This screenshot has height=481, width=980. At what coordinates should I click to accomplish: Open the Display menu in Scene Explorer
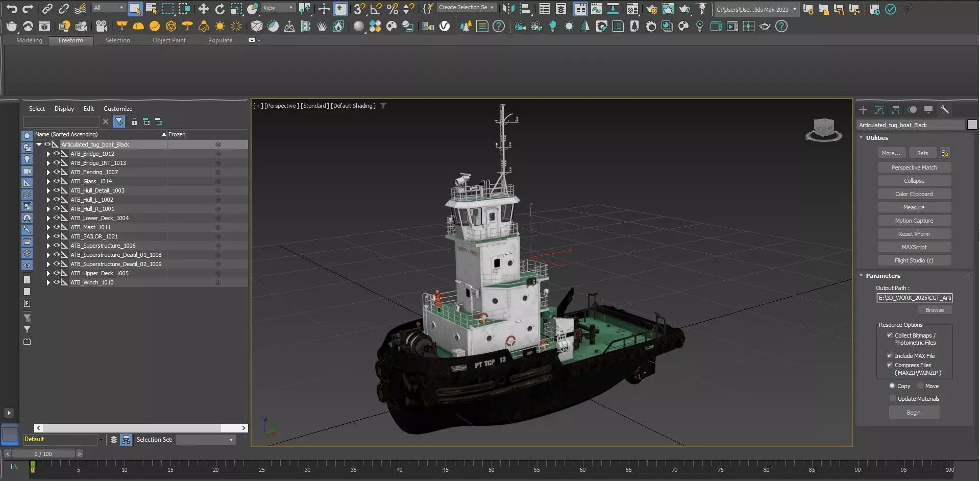[x=64, y=109]
